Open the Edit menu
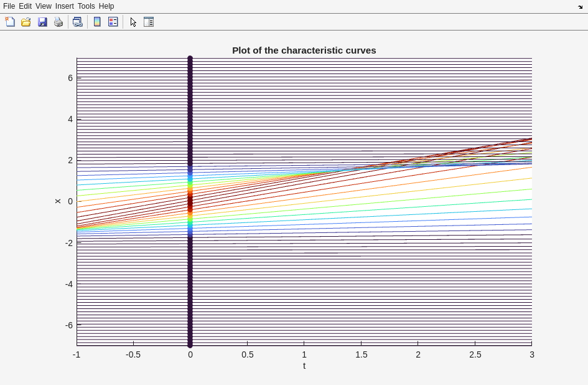The width and height of the screenshot is (588, 385). [x=25, y=6]
